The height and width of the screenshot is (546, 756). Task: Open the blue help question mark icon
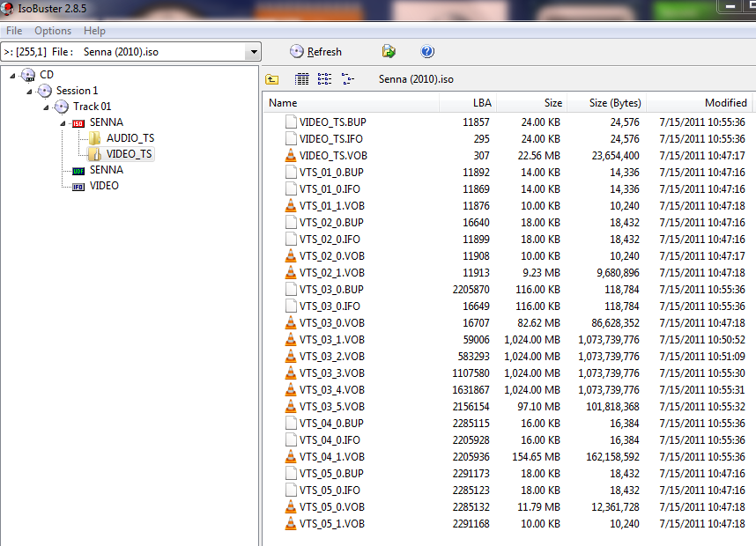(427, 51)
